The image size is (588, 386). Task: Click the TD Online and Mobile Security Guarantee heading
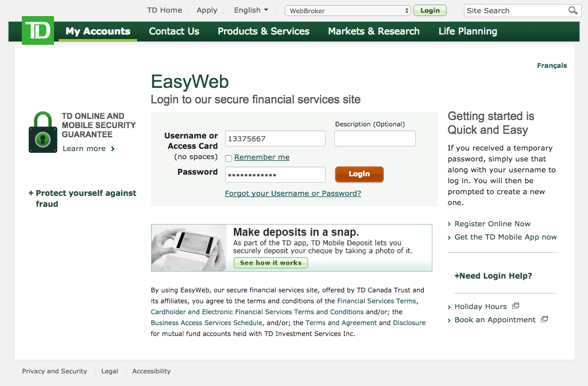pos(99,125)
